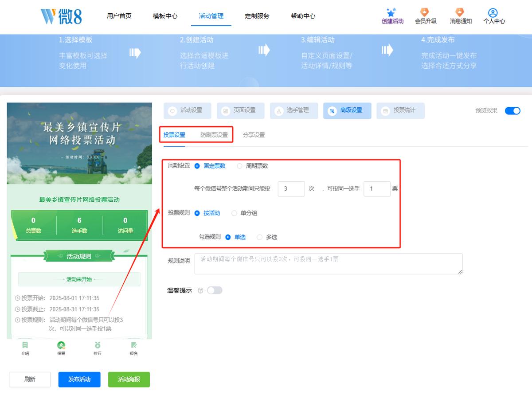
Task: Go to 用户首页 in the top menu
Action: (x=119, y=16)
